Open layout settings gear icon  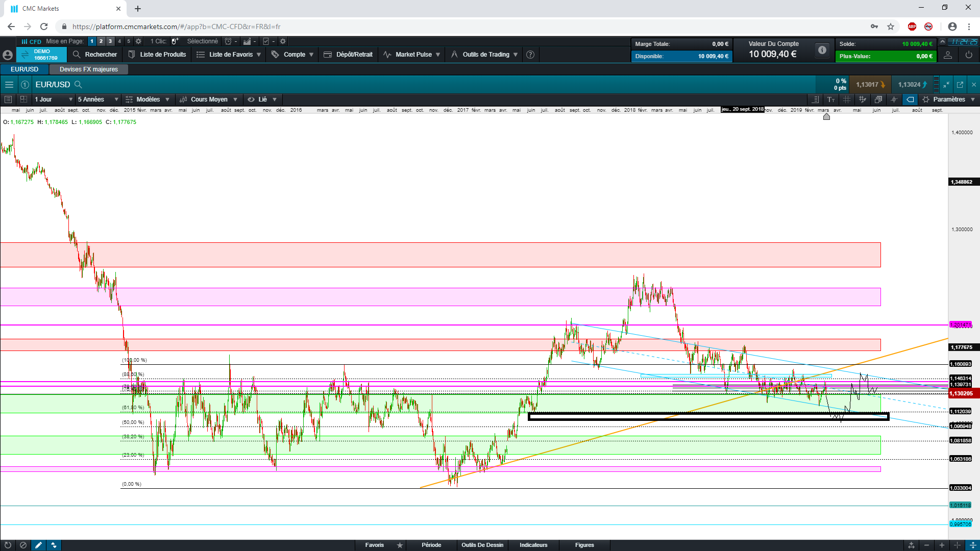pos(138,41)
